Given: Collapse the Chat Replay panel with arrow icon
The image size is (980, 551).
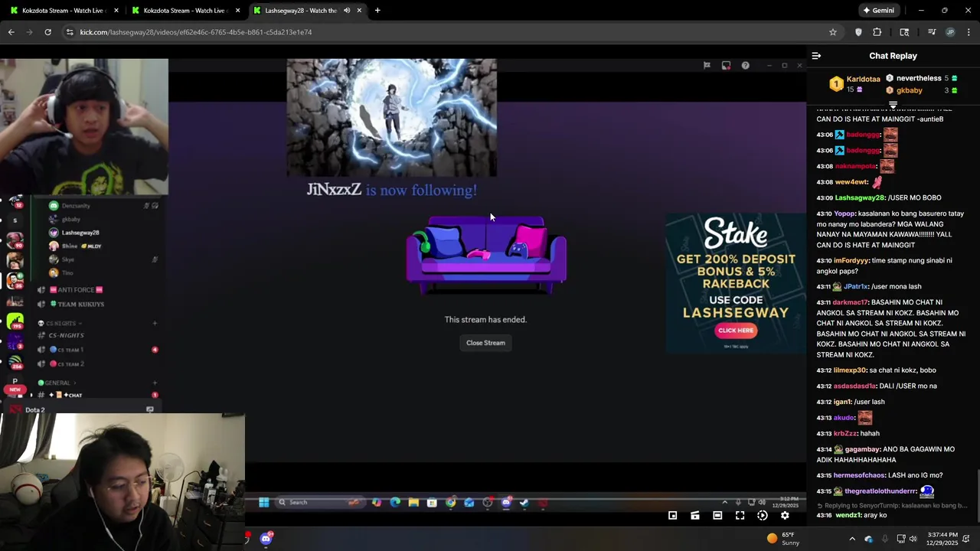Looking at the screenshot, I should (x=816, y=56).
